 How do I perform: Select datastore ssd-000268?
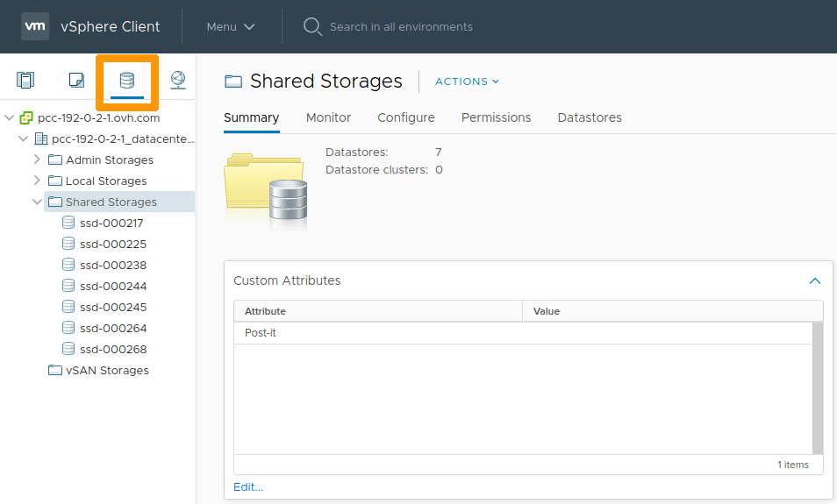[x=113, y=350]
